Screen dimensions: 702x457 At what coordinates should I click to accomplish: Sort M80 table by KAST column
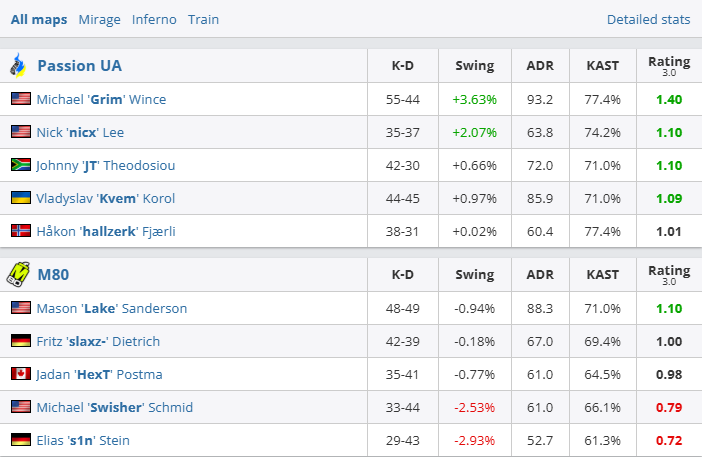[602, 275]
